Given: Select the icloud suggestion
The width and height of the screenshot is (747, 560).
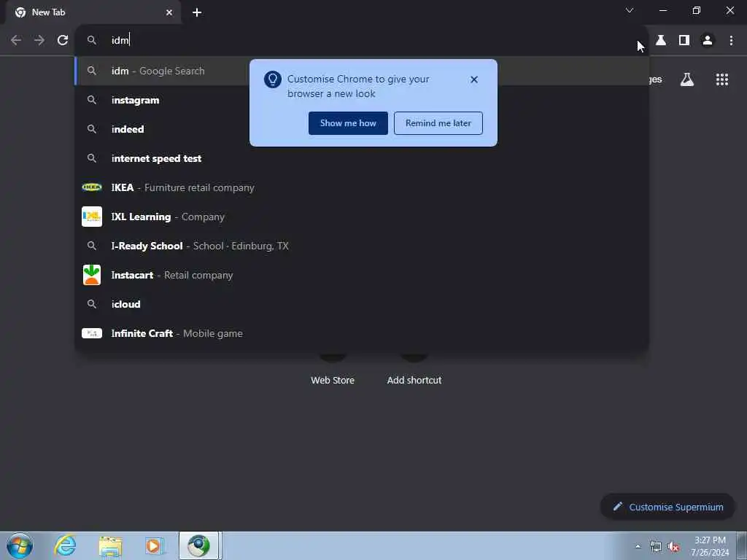Looking at the screenshot, I should click(x=362, y=304).
